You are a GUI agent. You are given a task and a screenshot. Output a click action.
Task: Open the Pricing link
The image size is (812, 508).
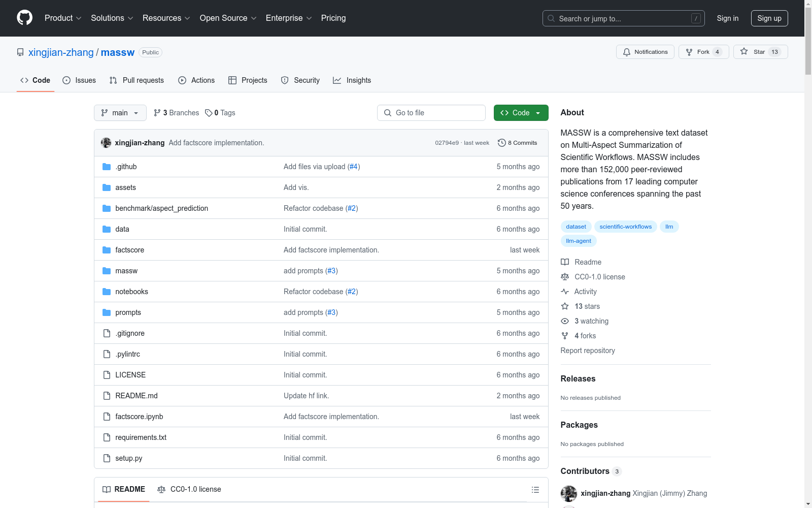tap(333, 18)
